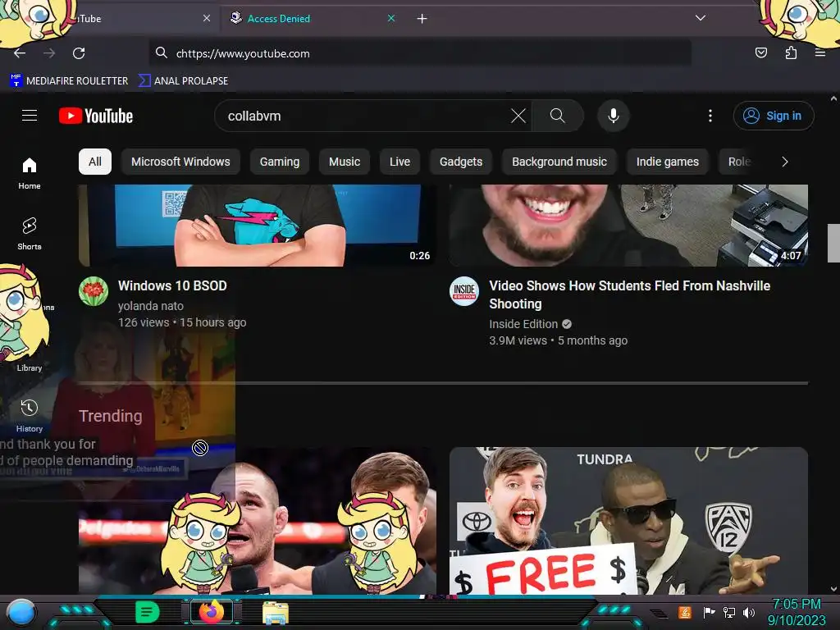Open File Explorer from taskbar
The image size is (840, 630).
tap(276, 613)
